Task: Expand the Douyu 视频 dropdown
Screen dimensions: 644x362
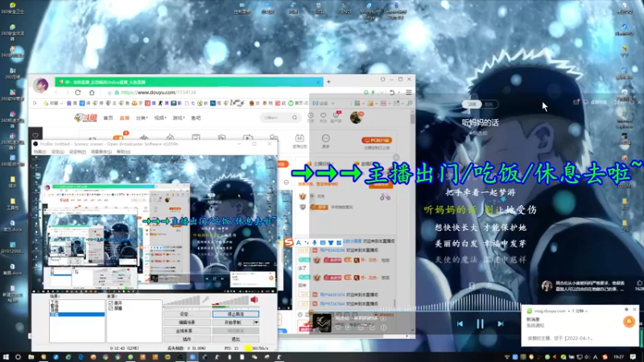Action: (x=160, y=117)
